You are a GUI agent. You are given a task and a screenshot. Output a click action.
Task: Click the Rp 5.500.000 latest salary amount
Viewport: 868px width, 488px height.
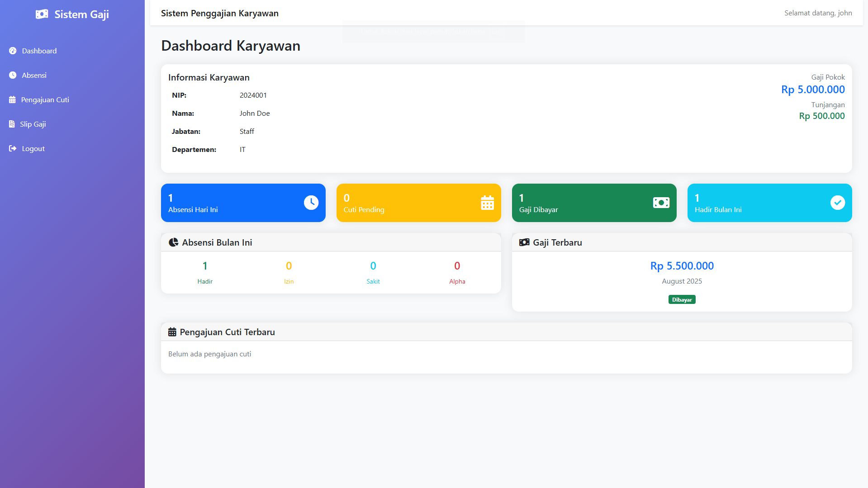click(x=682, y=266)
